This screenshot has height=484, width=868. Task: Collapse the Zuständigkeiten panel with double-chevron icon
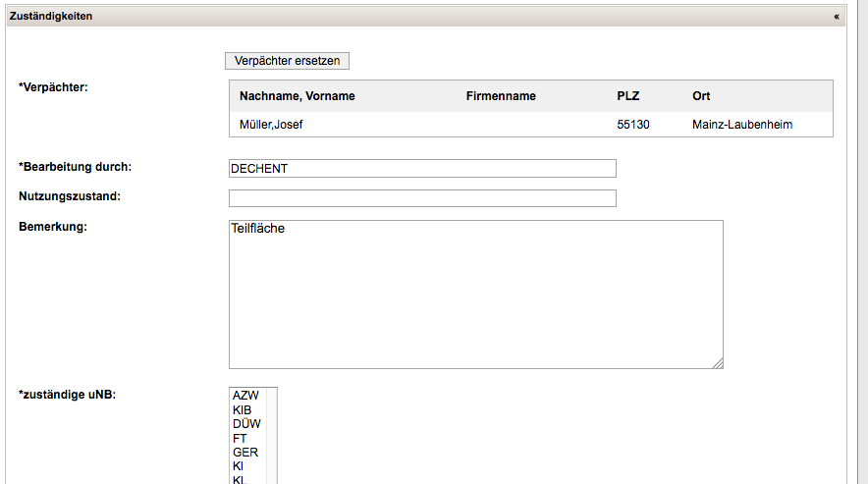837,17
